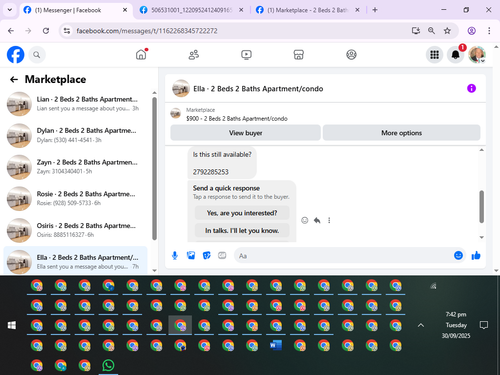Open Word from the taskbar

[276, 345]
